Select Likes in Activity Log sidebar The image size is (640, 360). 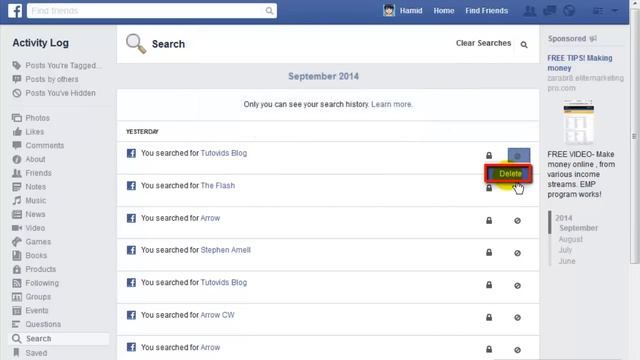pos(28,132)
